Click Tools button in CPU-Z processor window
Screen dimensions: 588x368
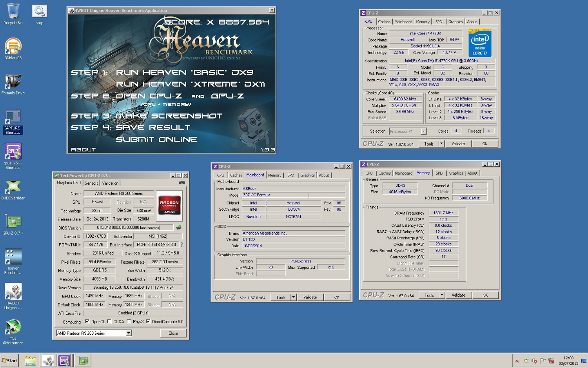click(x=429, y=144)
